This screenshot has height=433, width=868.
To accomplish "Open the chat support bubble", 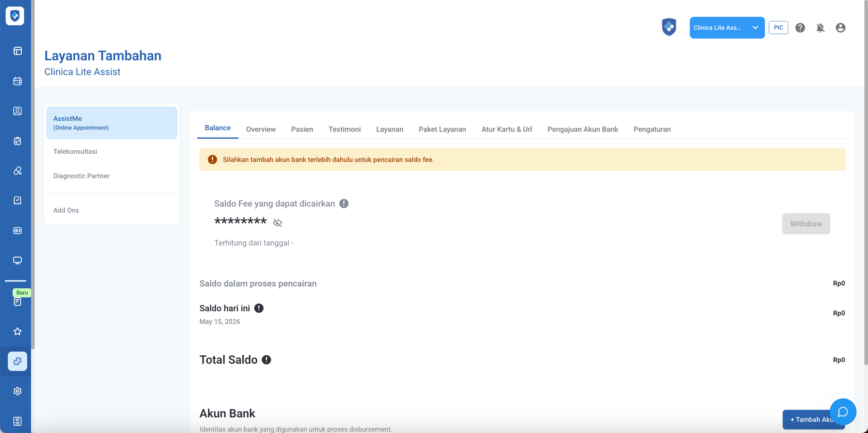I will click(843, 412).
